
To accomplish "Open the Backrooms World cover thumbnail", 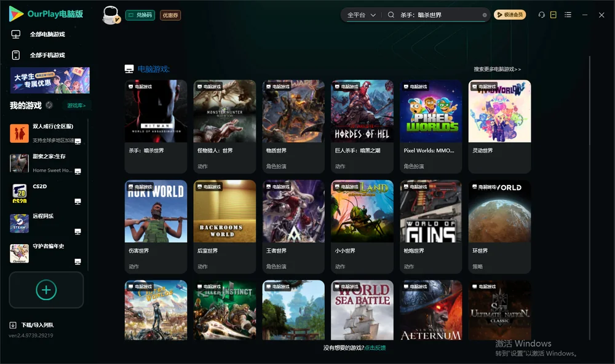I will [224, 212].
